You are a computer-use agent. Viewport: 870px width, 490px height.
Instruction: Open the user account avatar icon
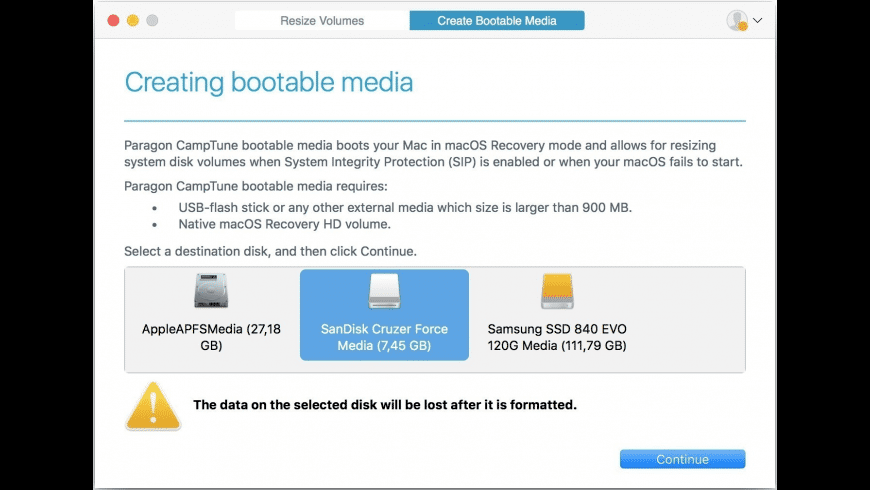[737, 20]
